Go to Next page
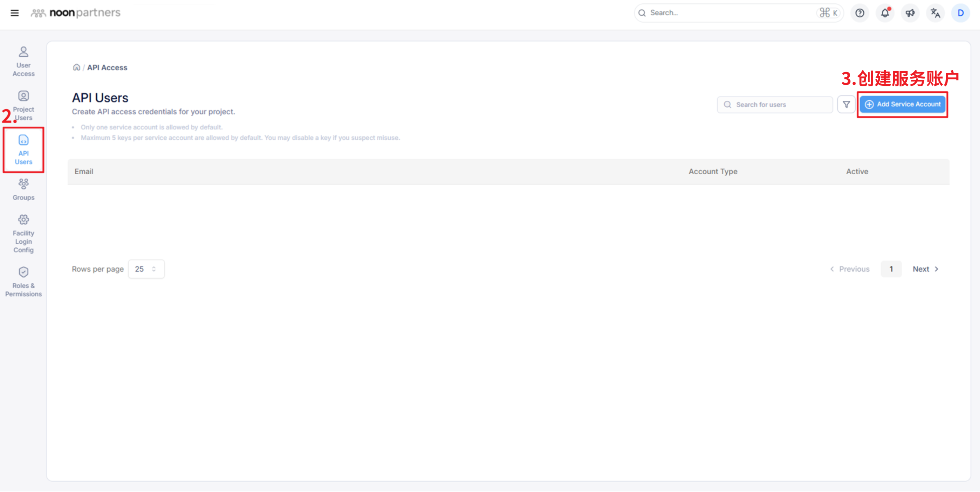 tap(925, 269)
